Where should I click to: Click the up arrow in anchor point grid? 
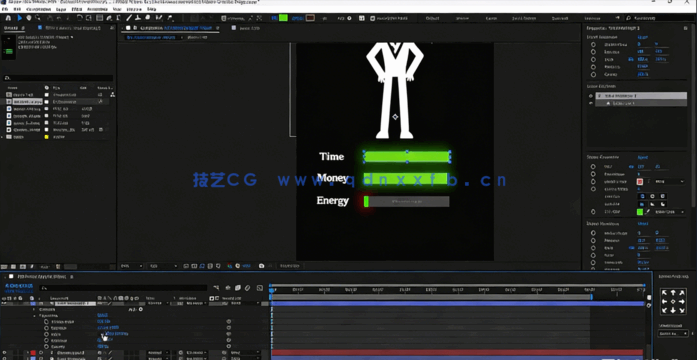click(x=673, y=292)
